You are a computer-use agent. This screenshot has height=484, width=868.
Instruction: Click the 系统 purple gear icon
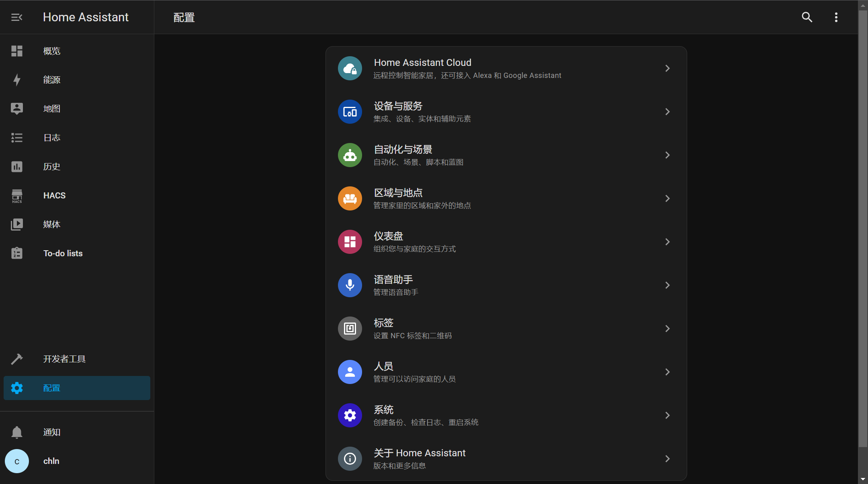coord(350,415)
